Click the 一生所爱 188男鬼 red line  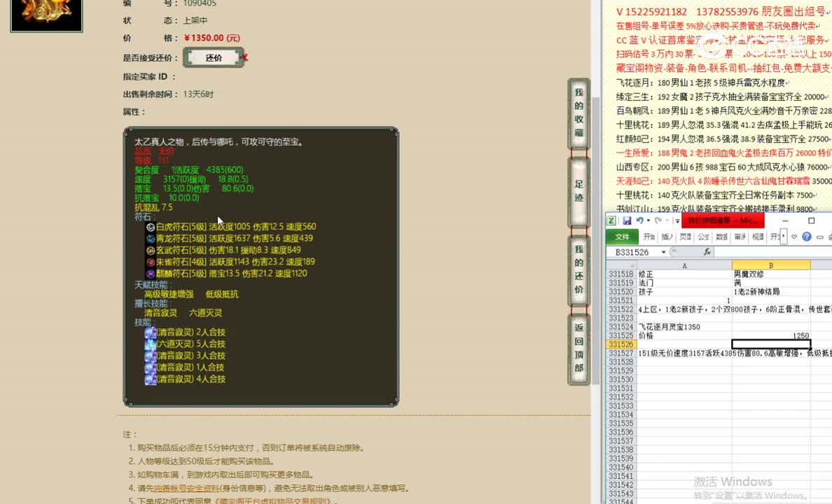(x=723, y=153)
